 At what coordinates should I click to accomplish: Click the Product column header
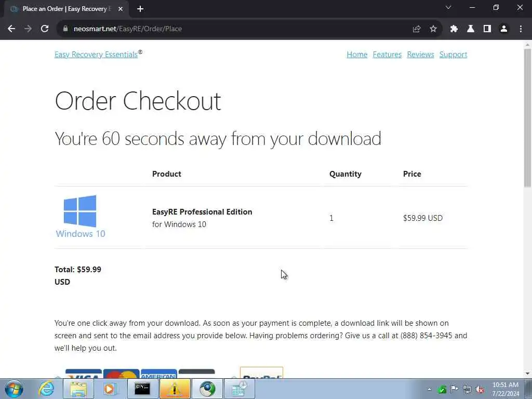click(x=167, y=174)
